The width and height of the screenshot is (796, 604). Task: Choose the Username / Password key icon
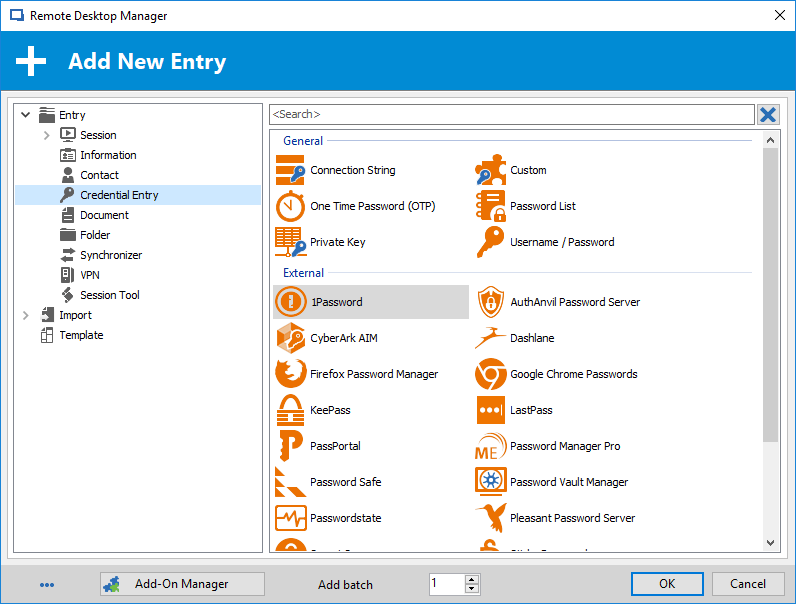490,242
